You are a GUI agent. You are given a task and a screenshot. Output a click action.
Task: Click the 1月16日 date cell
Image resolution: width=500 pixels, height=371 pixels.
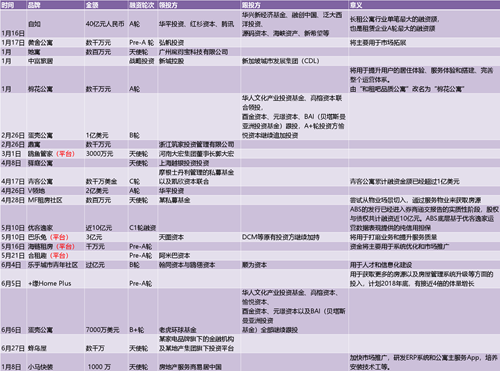pos(13,24)
